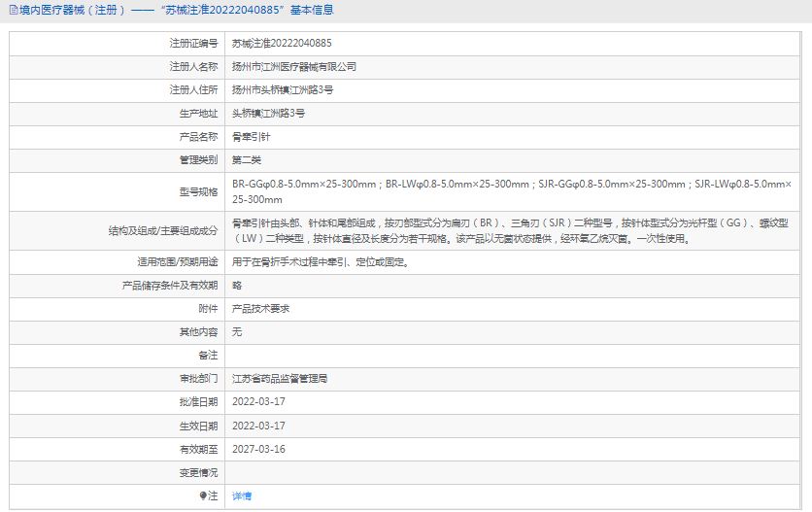Click the 管理类别 label
Image resolution: width=812 pixels, height=512 pixels.
click(x=199, y=160)
